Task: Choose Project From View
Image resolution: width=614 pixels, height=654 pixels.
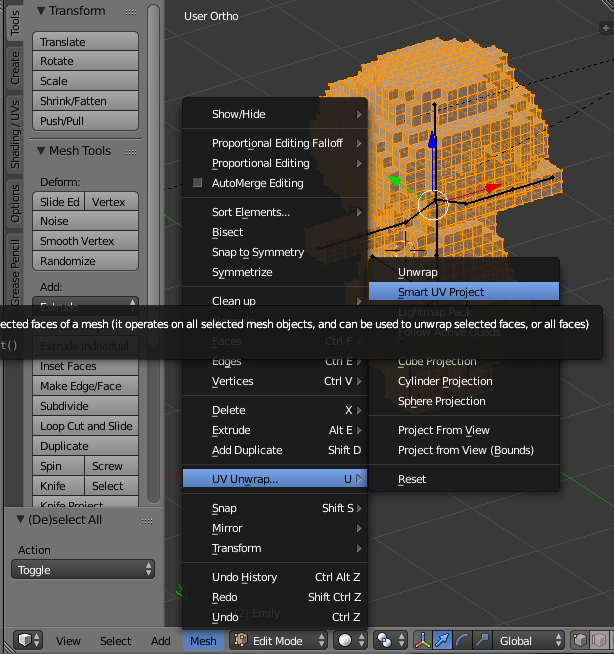Action: pyautogui.click(x=464, y=430)
